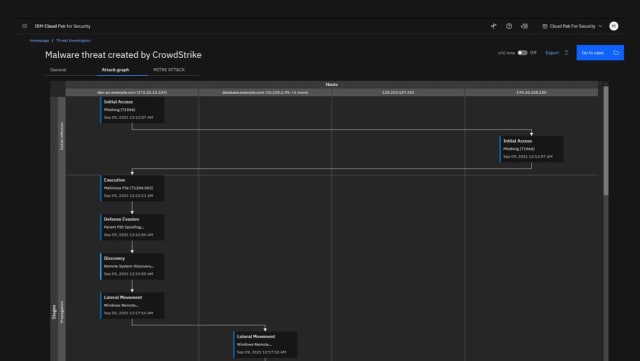
Task: Click the IBM Cloud Pak for Security title
Action: [x=62, y=26]
